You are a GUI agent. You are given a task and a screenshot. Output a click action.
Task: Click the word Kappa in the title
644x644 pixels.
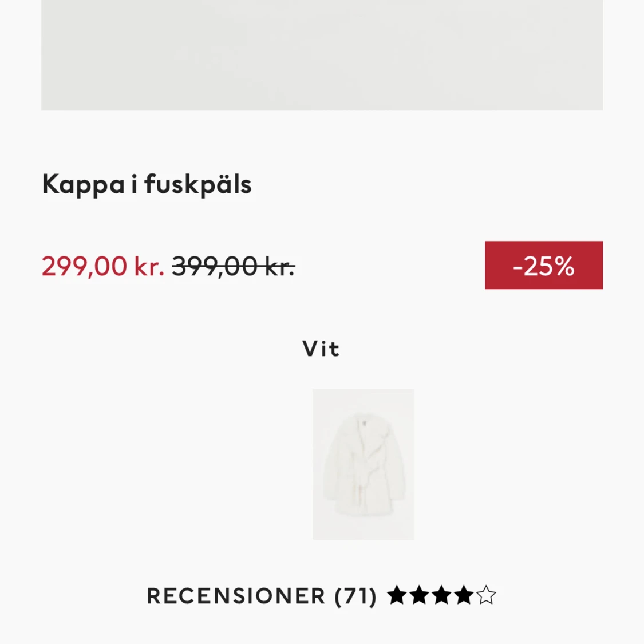(x=84, y=184)
